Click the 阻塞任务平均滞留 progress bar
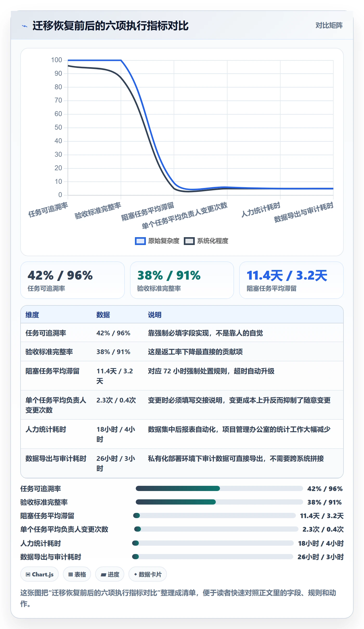364x629 pixels. pyautogui.click(x=214, y=515)
